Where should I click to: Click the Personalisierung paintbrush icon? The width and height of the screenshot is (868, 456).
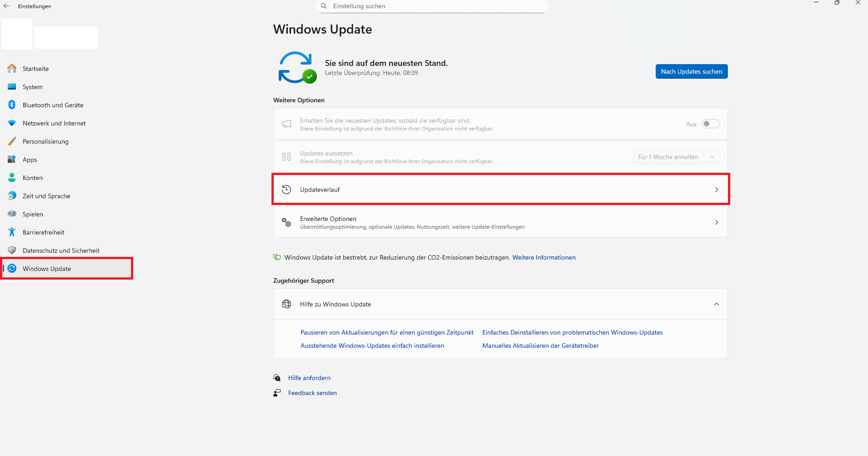point(12,141)
